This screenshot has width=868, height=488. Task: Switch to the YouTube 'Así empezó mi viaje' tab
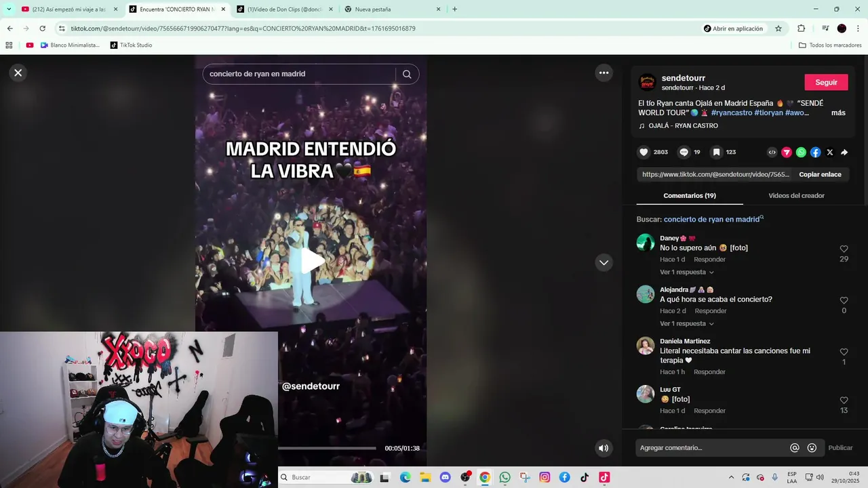70,9
